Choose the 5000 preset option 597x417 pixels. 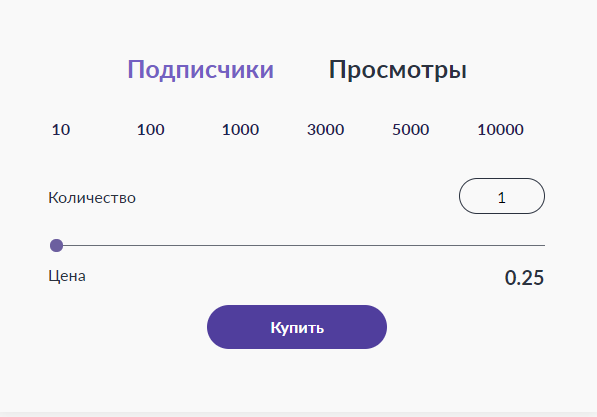tap(411, 130)
